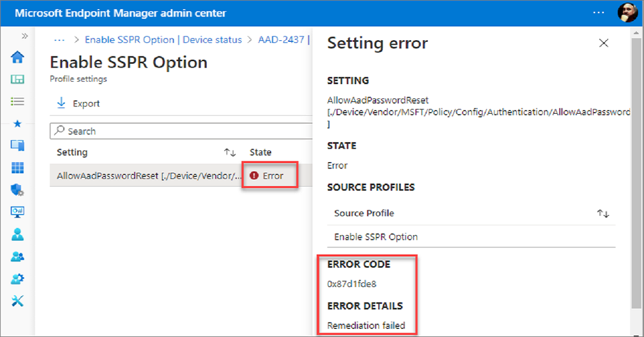
Task: Open the top bar more options ellipsis
Action: (598, 13)
